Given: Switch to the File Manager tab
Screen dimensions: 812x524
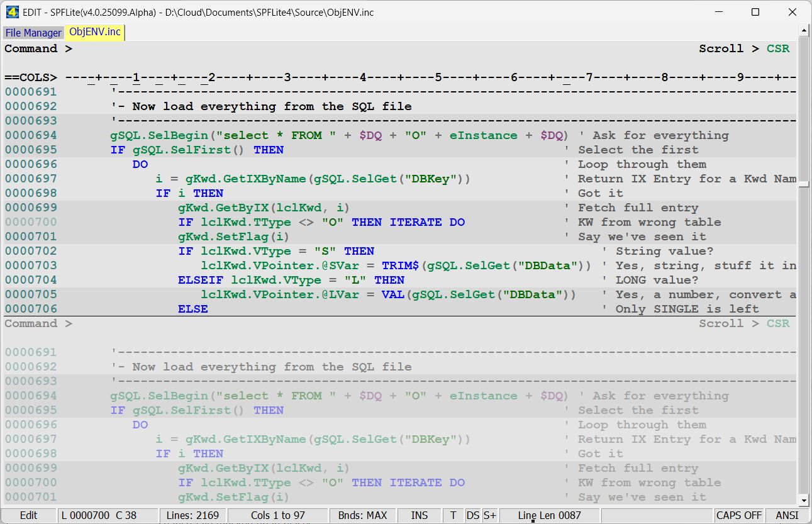Looking at the screenshot, I should pos(33,33).
